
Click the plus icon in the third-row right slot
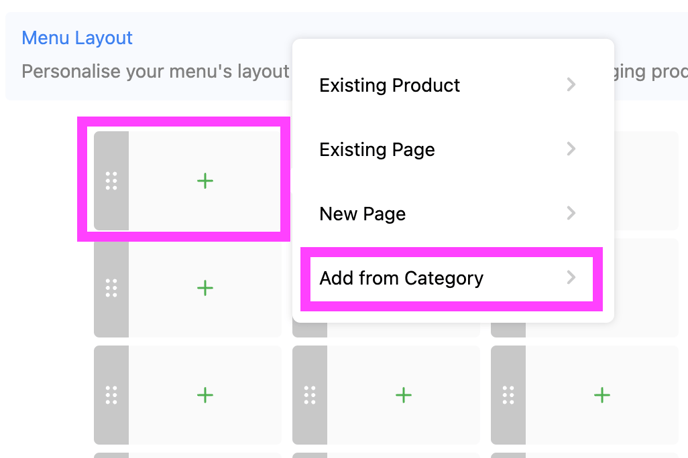click(x=602, y=395)
